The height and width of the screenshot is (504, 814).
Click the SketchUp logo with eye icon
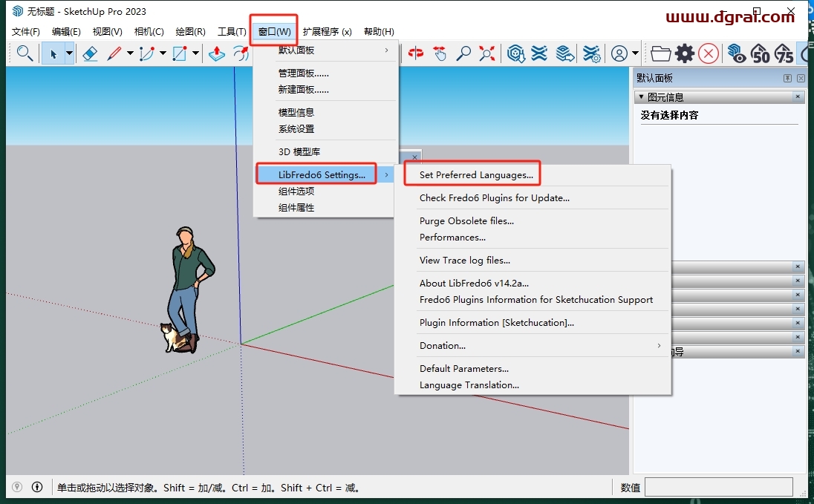coord(737,53)
